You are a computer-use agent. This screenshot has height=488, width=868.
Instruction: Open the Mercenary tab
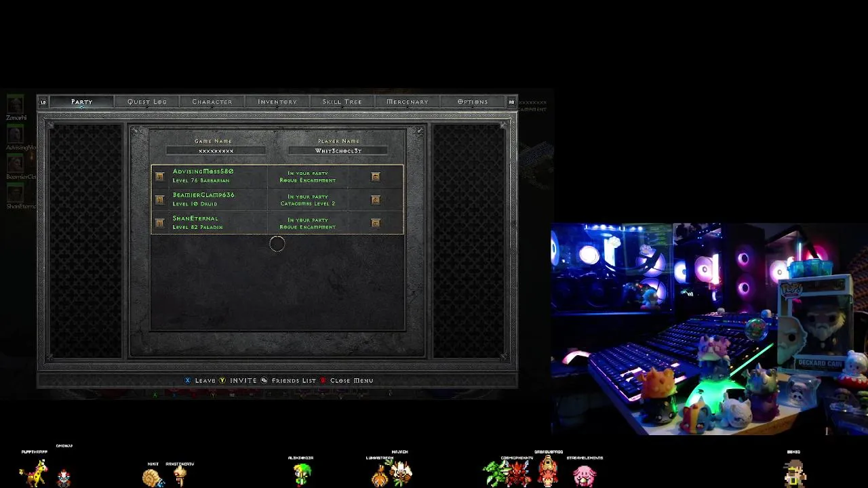point(408,102)
